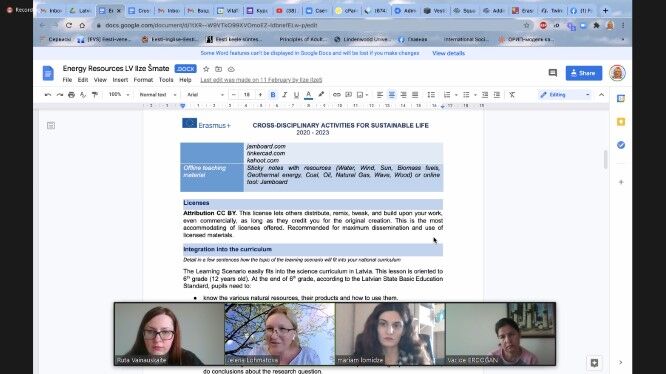The image size is (666, 374).
Task: Open the document outline icon
Action: point(51,125)
